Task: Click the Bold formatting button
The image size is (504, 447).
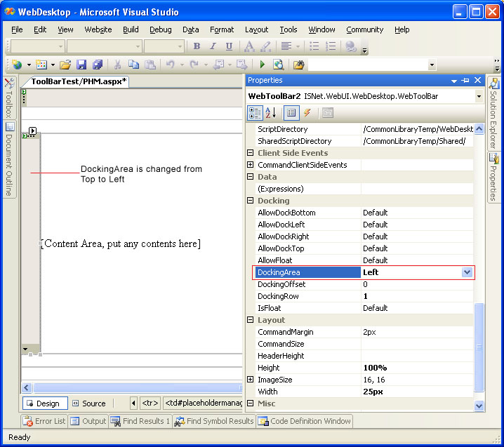Action: [x=197, y=46]
